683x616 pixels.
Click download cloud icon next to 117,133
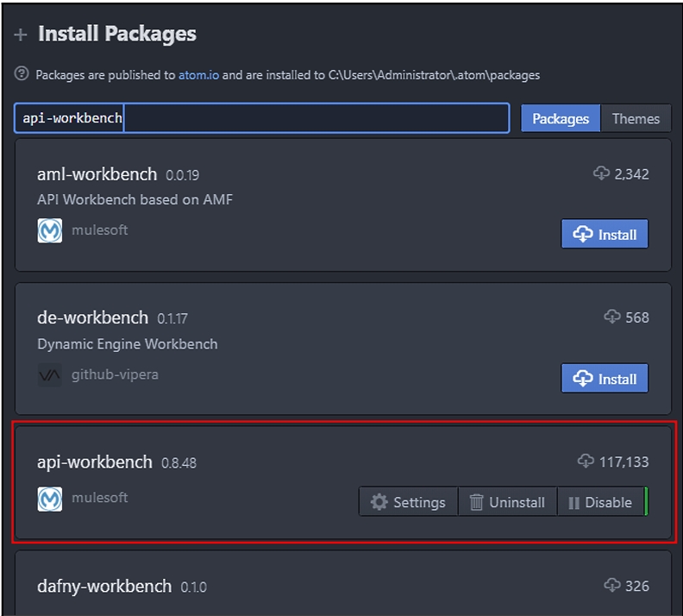click(x=586, y=462)
